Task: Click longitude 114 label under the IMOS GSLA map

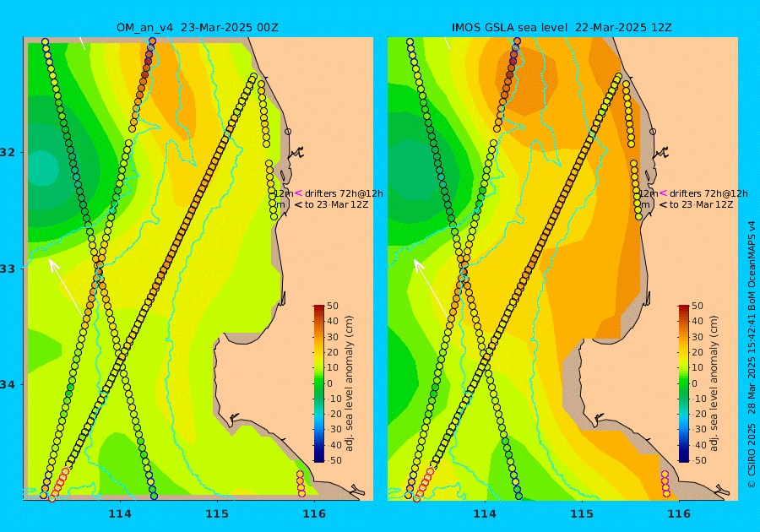Action: point(484,513)
